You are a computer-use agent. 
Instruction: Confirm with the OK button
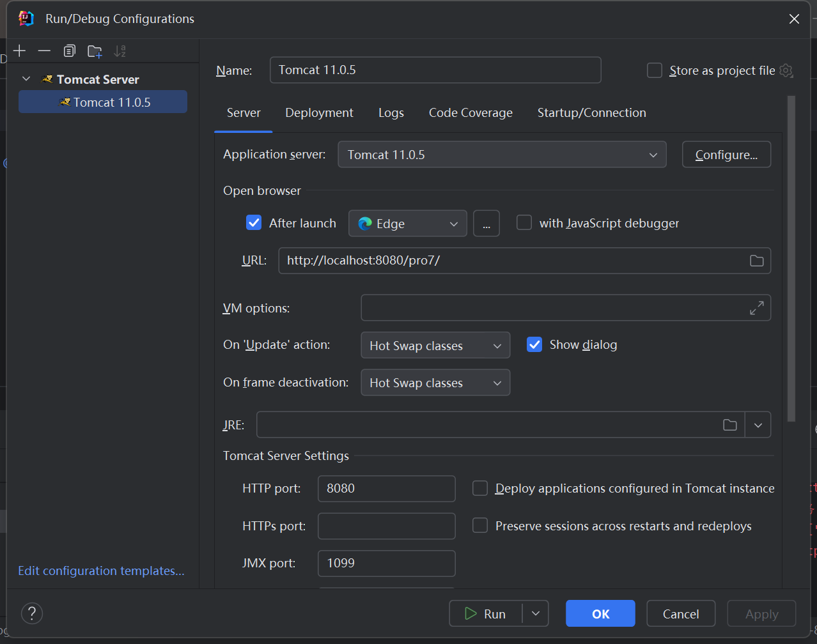(601, 614)
